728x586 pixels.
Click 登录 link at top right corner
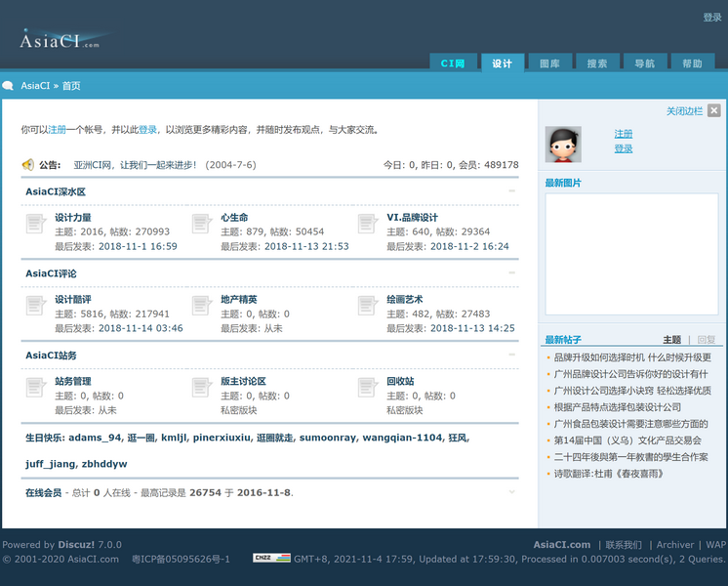click(711, 18)
